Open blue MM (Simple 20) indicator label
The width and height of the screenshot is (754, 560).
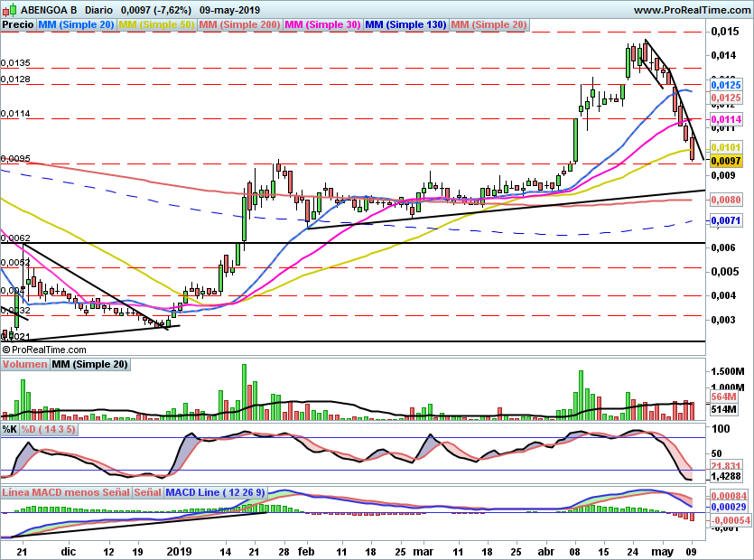(76, 25)
